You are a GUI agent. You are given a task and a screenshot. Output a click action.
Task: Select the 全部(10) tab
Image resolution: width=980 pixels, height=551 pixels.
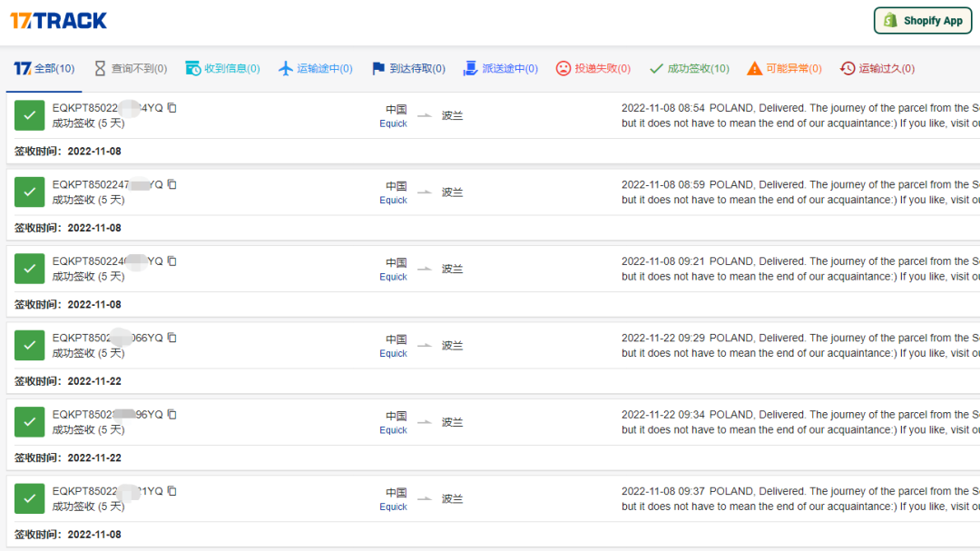(x=44, y=68)
